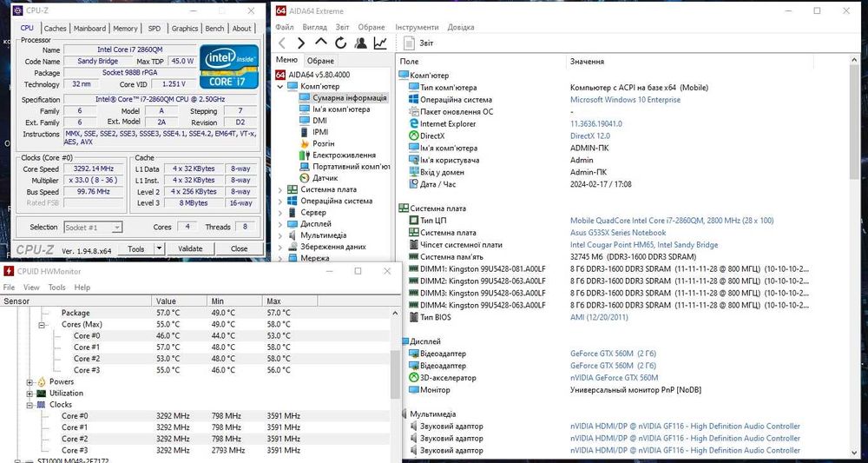Expand the Системна плата tree node
The image size is (868, 463).
pos(280,189)
